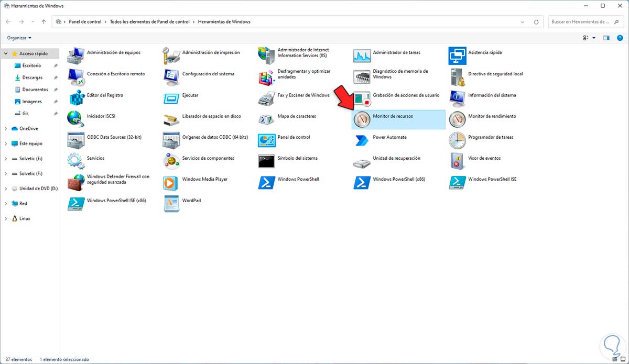Open help with the question mark

pos(621,38)
